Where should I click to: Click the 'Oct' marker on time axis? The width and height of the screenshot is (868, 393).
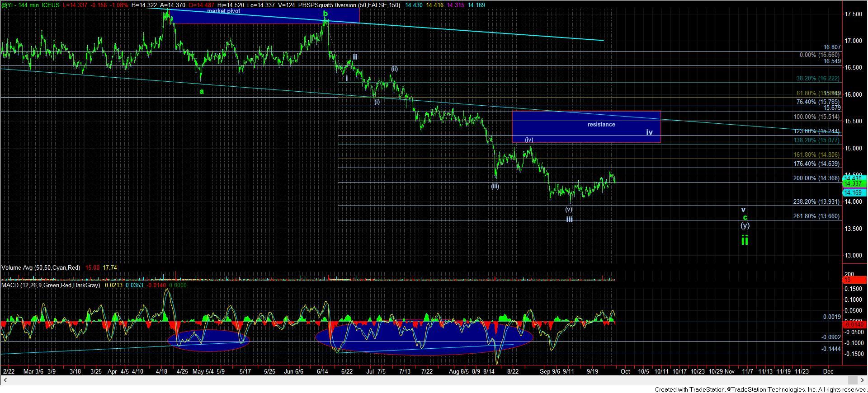click(x=625, y=371)
